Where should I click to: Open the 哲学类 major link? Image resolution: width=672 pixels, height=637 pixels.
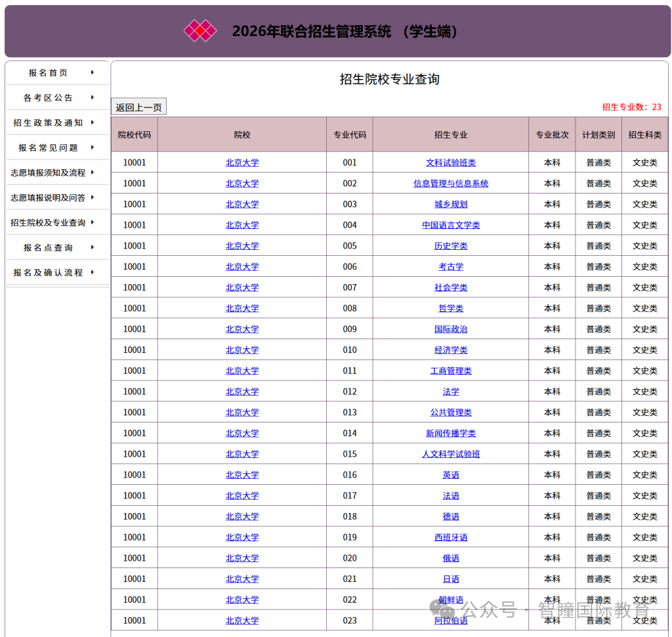450,308
